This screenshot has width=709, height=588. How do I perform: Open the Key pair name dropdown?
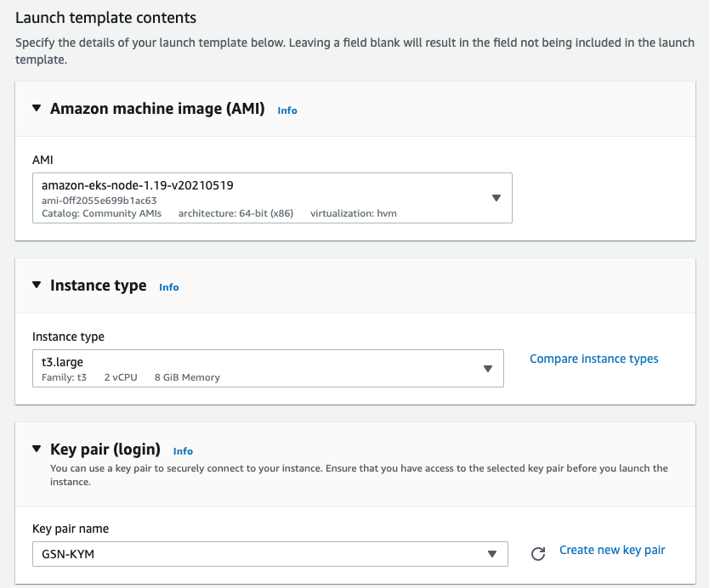[x=269, y=554]
